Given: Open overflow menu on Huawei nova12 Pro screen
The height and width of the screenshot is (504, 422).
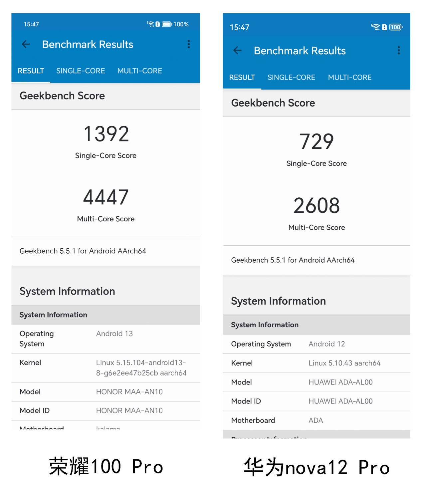Looking at the screenshot, I should coord(399,51).
